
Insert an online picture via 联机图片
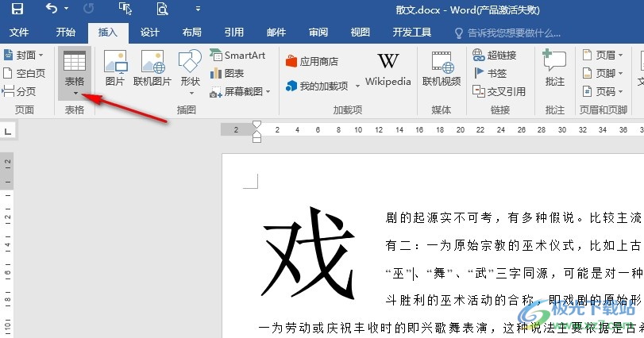(x=152, y=68)
